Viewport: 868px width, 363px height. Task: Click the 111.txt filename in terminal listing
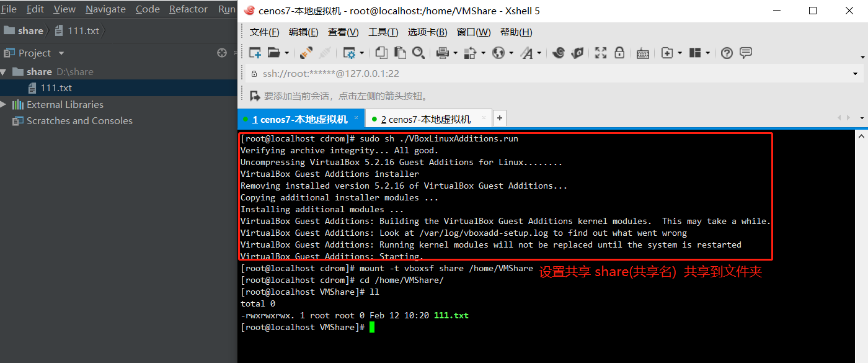pos(451,315)
